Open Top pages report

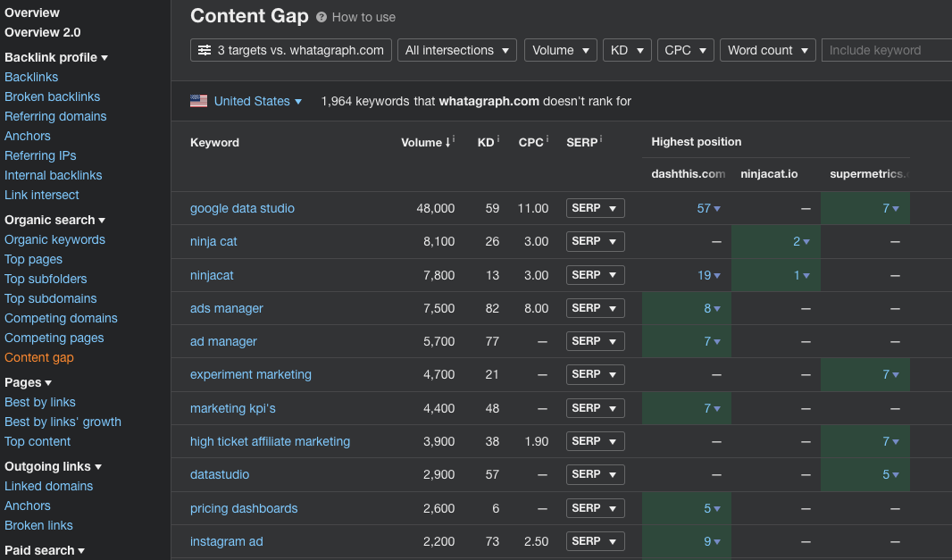point(33,259)
